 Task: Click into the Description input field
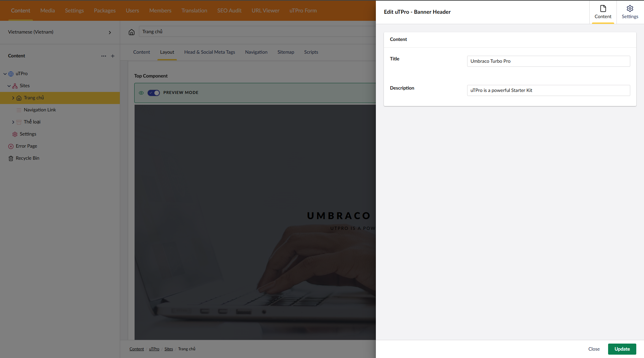[548, 91]
